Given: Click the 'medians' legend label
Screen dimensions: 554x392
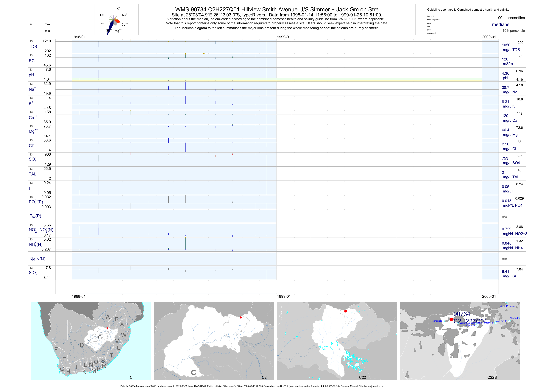Looking at the screenshot, I should [500, 24].
